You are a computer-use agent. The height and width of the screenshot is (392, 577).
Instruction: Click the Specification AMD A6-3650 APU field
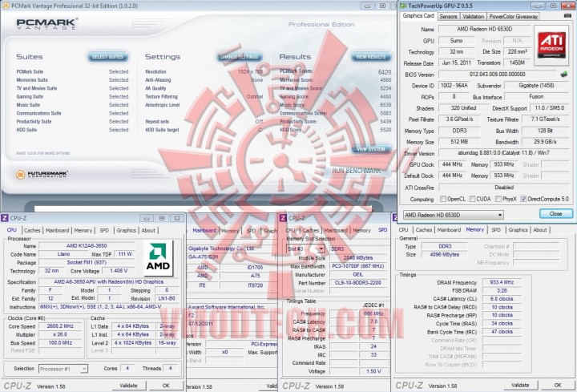pos(108,281)
